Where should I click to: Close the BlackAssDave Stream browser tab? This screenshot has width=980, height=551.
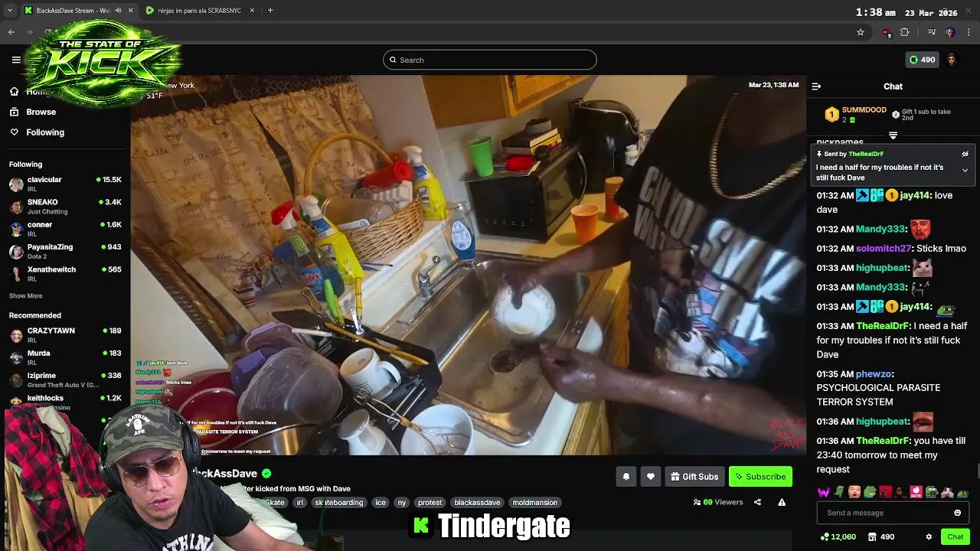coord(130,11)
